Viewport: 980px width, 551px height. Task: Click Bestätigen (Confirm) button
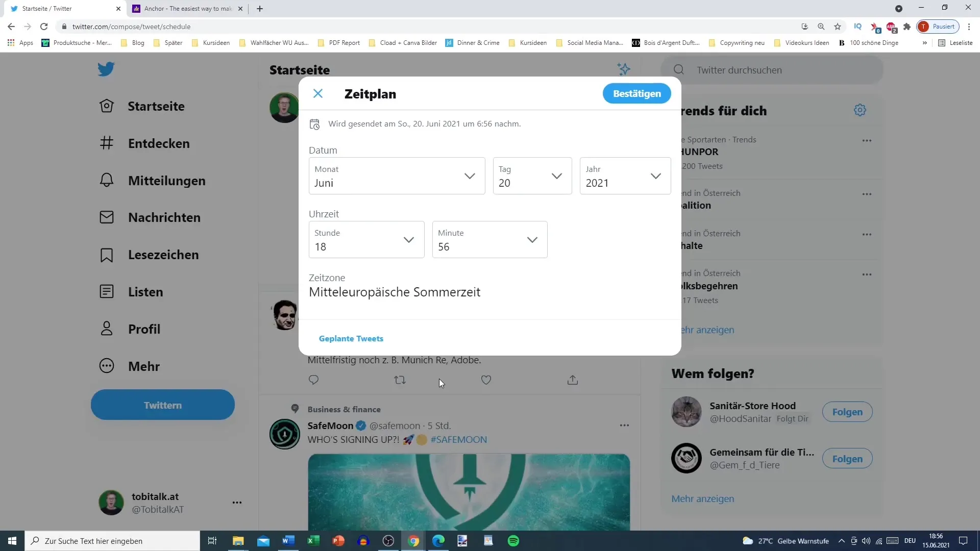tap(638, 93)
